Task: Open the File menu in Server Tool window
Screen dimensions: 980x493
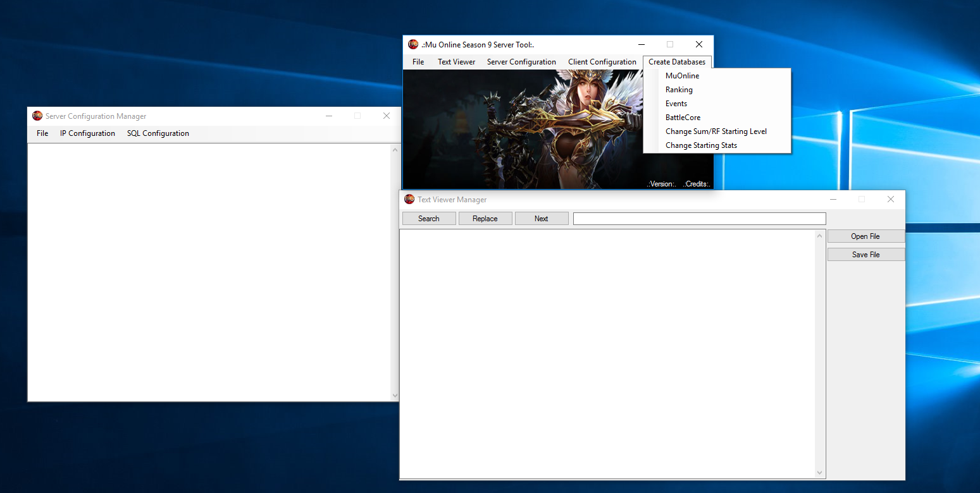Action: tap(418, 62)
